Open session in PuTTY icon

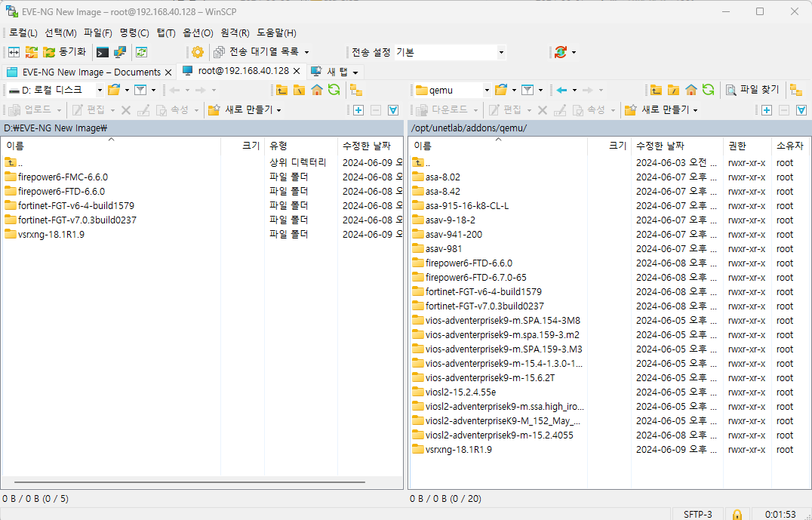[120, 52]
